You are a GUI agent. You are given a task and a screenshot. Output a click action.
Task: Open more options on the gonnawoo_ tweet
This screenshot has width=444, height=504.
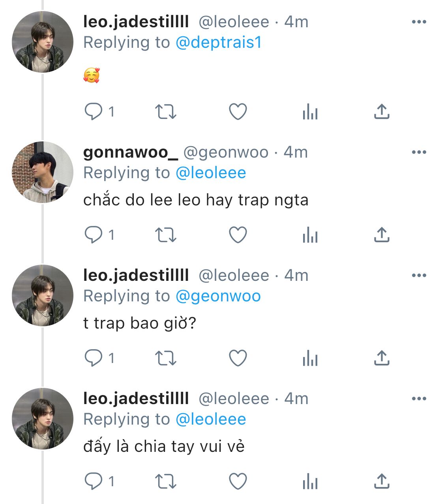(x=419, y=152)
